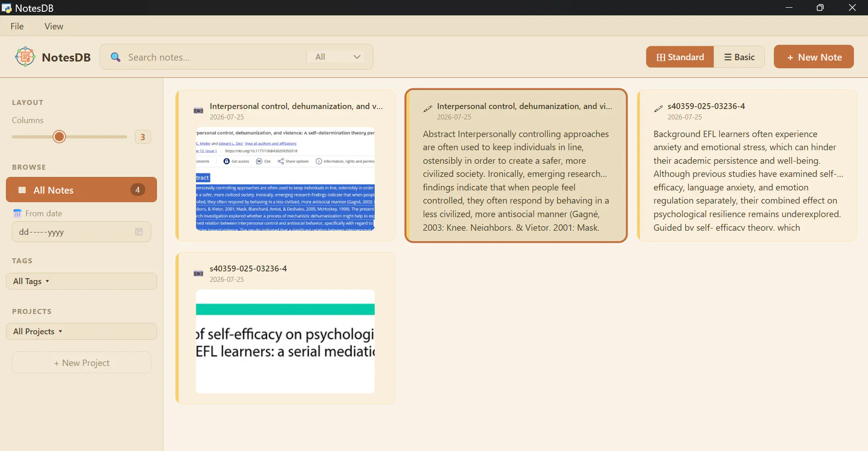Screen dimensions: 868x451
Task: Restore down the NotesDB window
Action: pyautogui.click(x=820, y=8)
